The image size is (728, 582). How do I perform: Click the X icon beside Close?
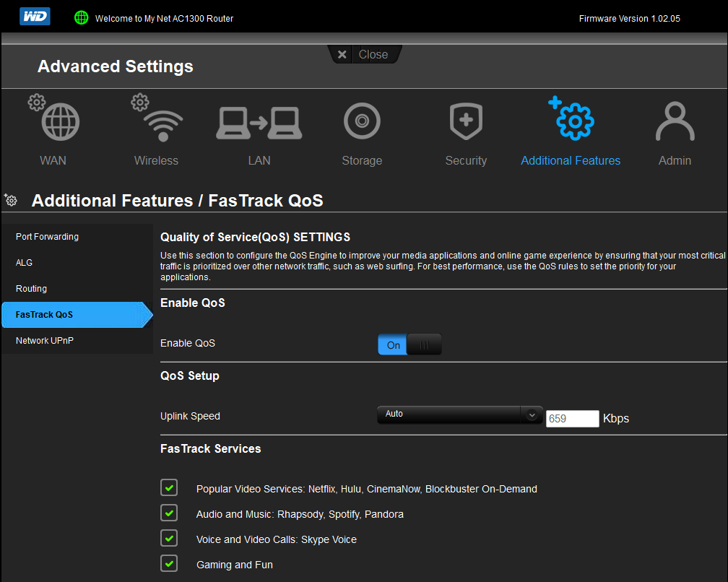click(x=342, y=55)
